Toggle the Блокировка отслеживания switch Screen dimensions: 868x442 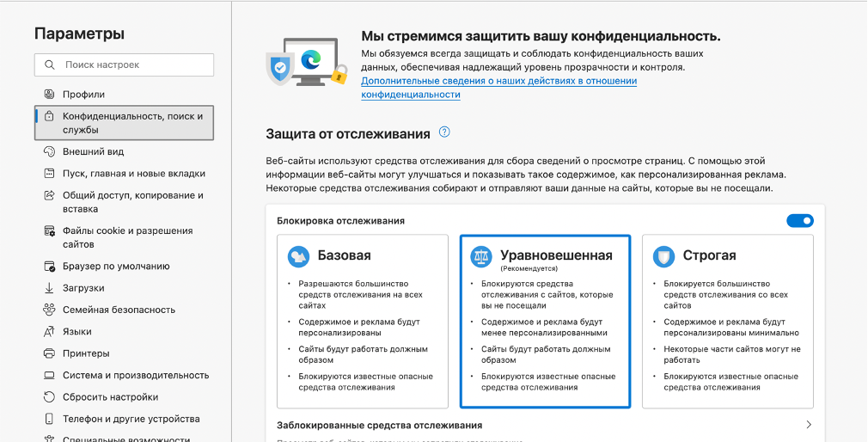[x=800, y=221]
